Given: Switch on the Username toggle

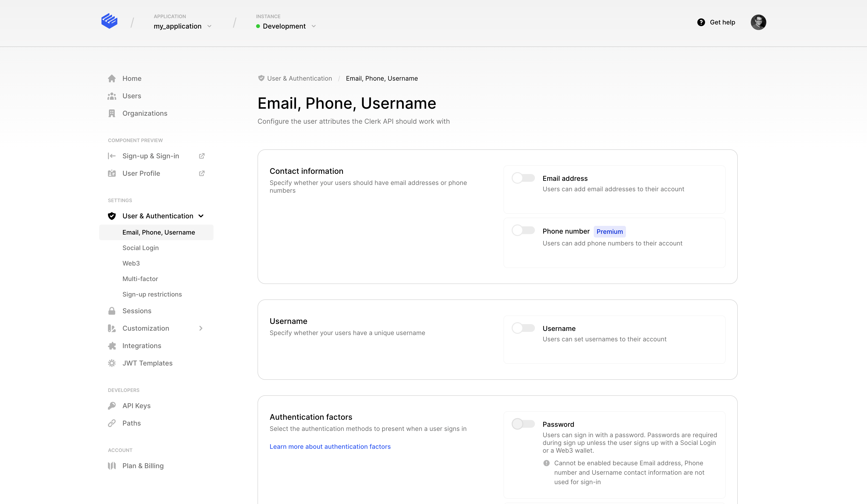Looking at the screenshot, I should pyautogui.click(x=523, y=328).
